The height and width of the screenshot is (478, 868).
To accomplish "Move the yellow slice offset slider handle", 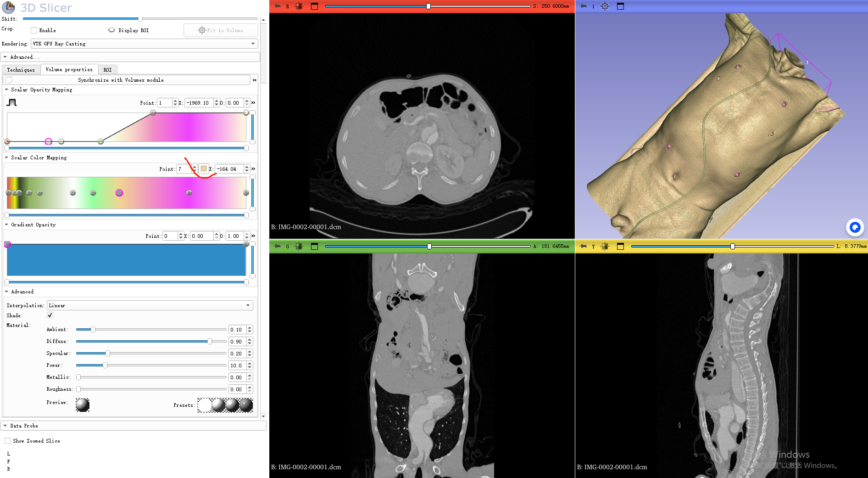I will (733, 246).
